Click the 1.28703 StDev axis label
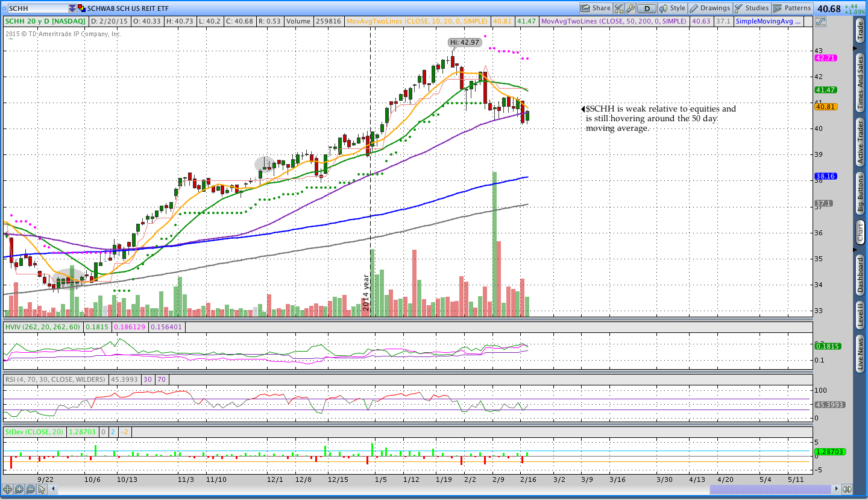Image resolution: width=868 pixels, height=500 pixels. click(x=829, y=451)
